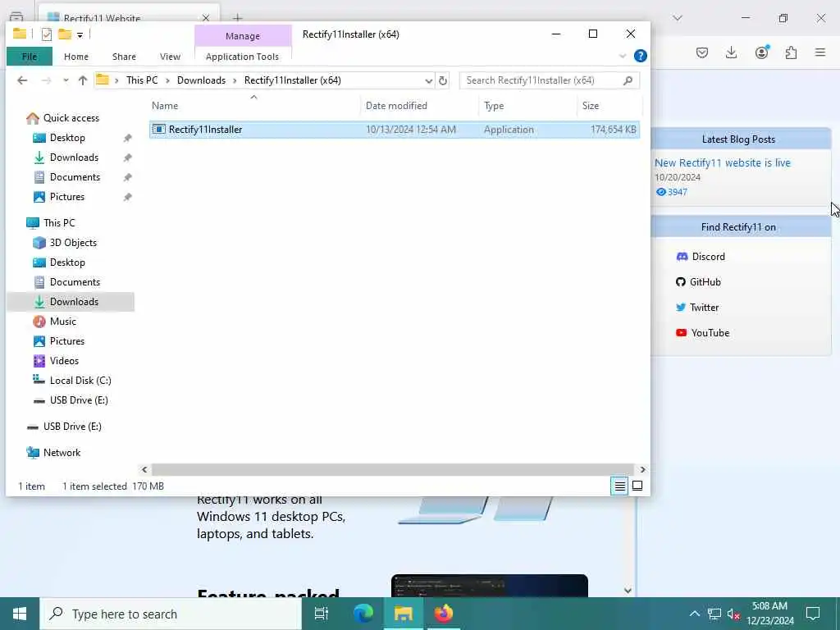
Task: Open pinned Pictures under Quick access
Action: pyautogui.click(x=67, y=197)
